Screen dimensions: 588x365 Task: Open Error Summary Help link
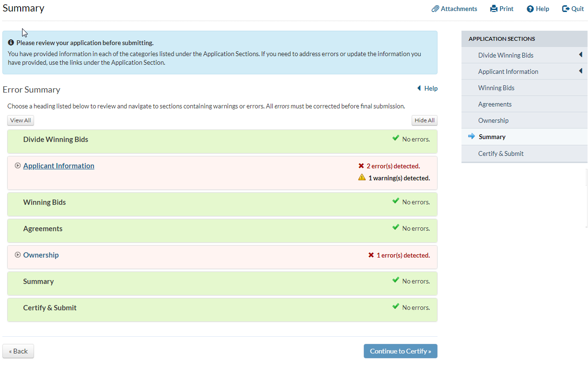pos(427,88)
